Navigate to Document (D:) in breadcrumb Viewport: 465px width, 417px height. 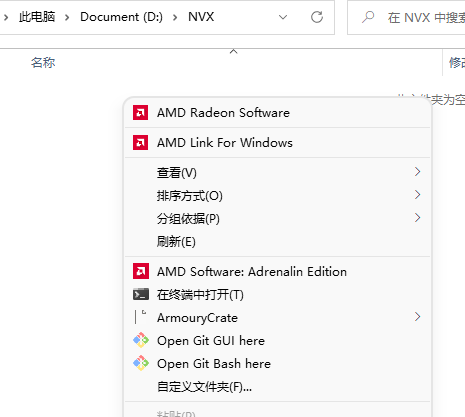click(121, 17)
